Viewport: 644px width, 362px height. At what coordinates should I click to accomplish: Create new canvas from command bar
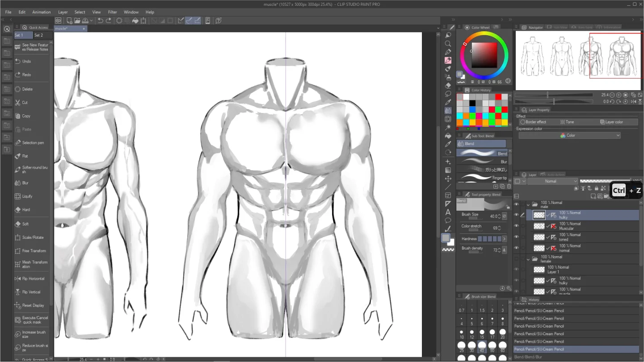tap(69, 21)
